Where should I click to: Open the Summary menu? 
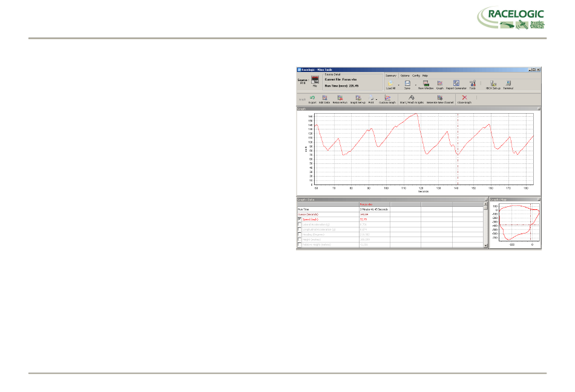(391, 76)
